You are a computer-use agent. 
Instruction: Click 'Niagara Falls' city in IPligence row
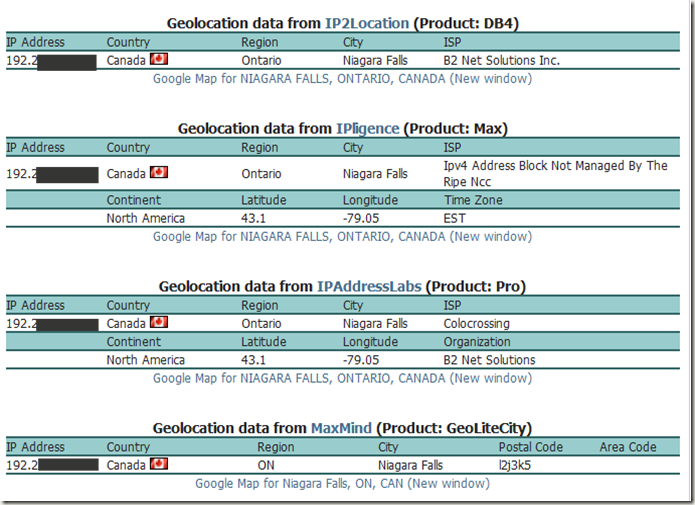point(375,174)
